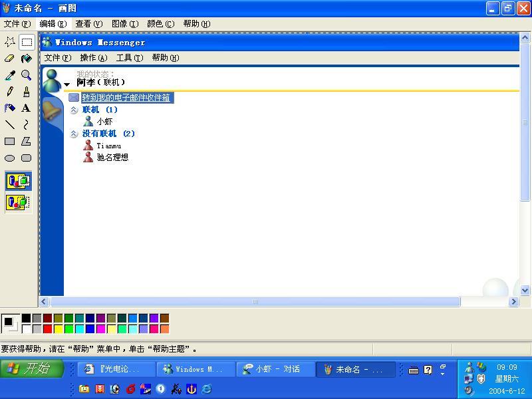532x399 pixels.
Task: Open the 文件 menu in Paint
Action: 17,24
